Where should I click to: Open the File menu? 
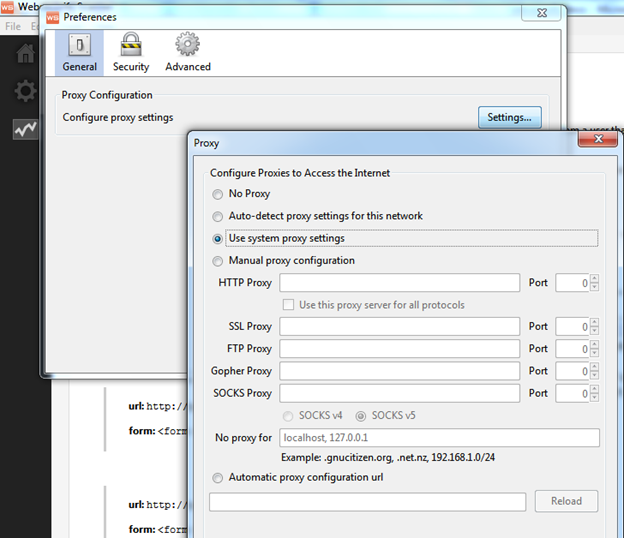tap(13, 26)
